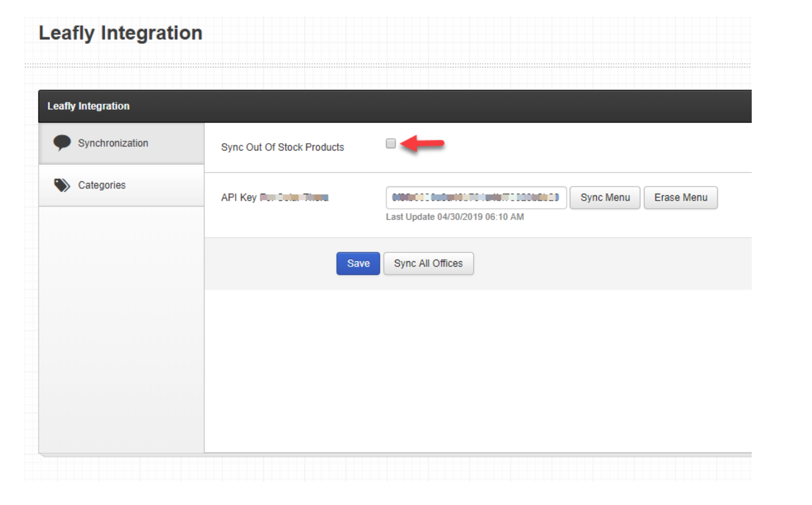Screen dimensions: 812x505
Task: Click the Sync Out Of Stock Products label
Action: coord(282,147)
